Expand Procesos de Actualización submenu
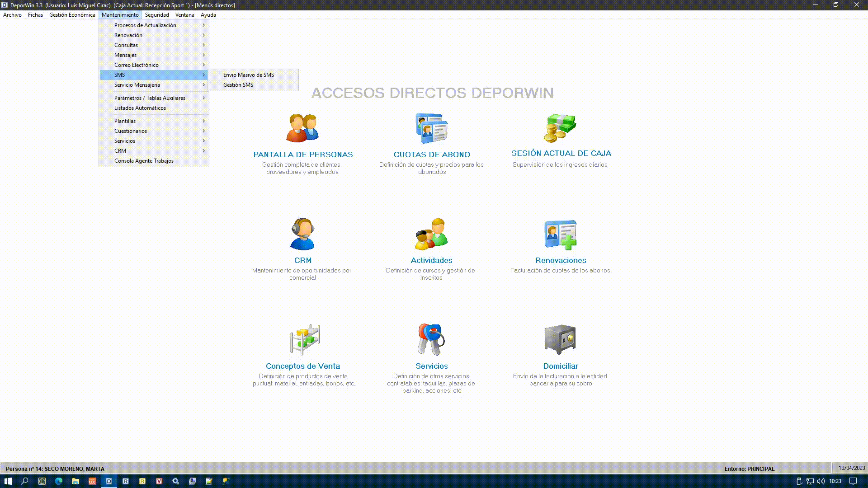The height and width of the screenshot is (488, 868). click(154, 25)
